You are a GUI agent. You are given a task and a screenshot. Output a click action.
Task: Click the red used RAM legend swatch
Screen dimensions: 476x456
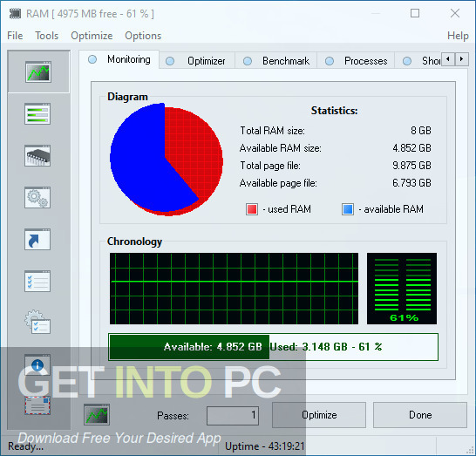click(252, 209)
